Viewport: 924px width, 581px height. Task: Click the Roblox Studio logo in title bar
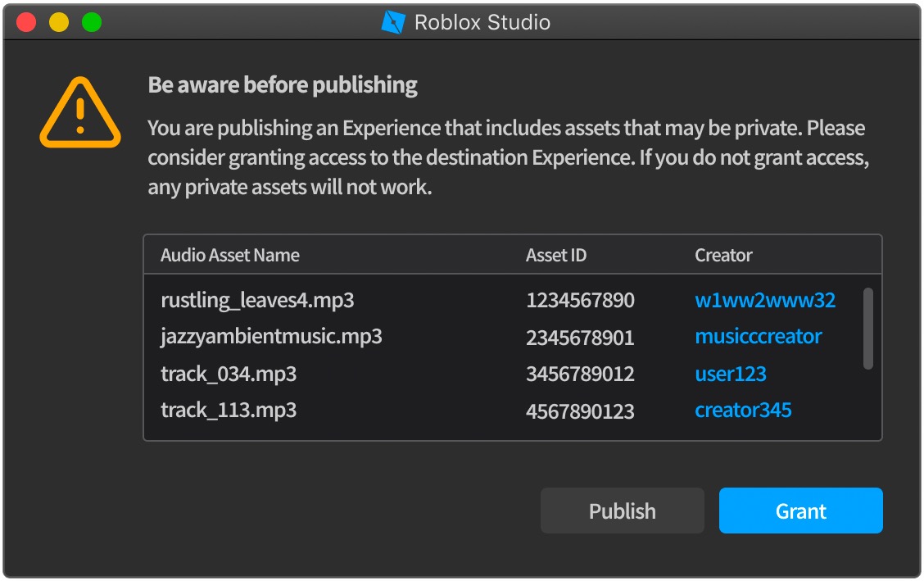point(393,22)
